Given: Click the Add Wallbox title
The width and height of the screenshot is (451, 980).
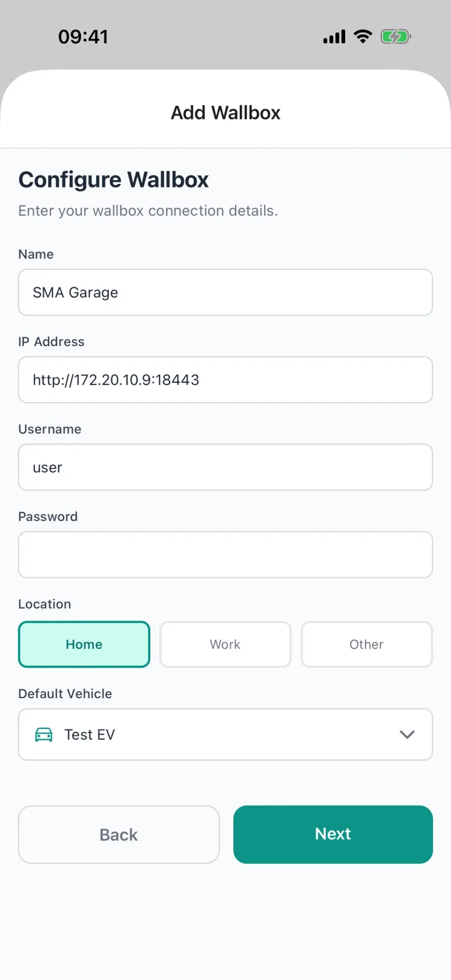Looking at the screenshot, I should pos(226,112).
